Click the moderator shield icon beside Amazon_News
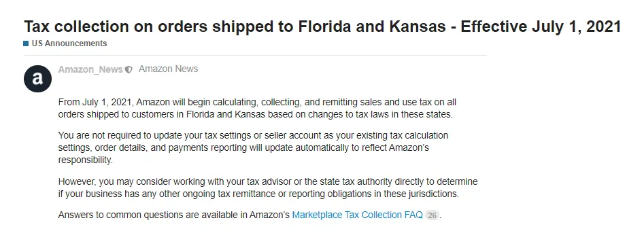 tap(129, 70)
